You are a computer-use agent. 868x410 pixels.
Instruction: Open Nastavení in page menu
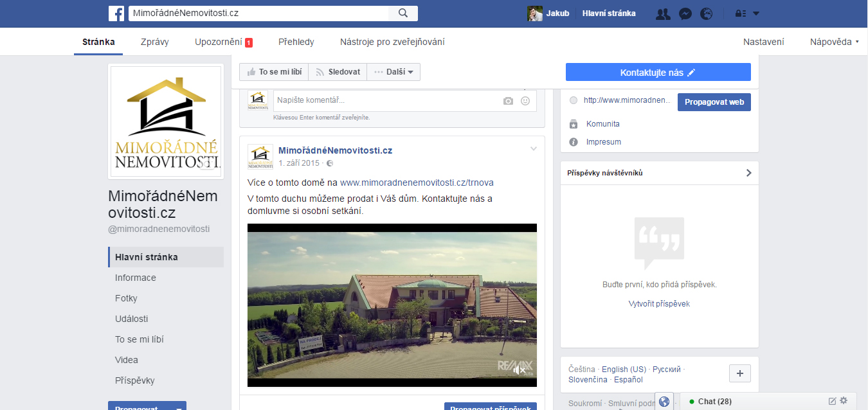coord(764,42)
